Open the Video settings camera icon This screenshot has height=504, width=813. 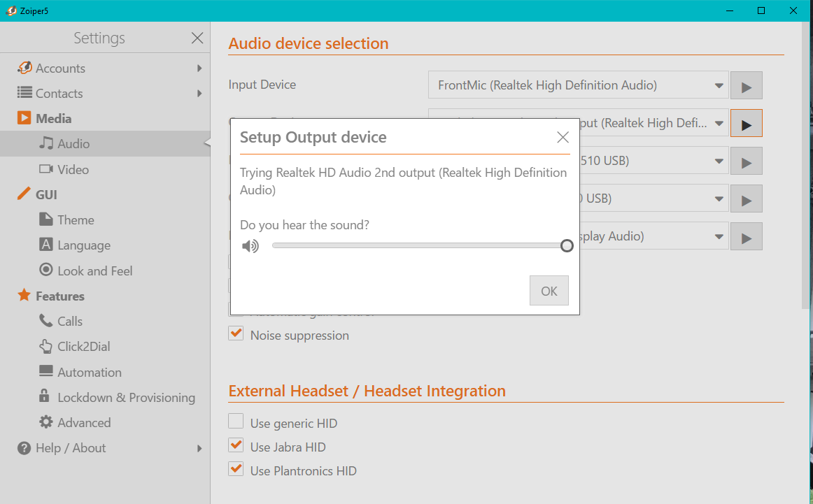click(46, 169)
